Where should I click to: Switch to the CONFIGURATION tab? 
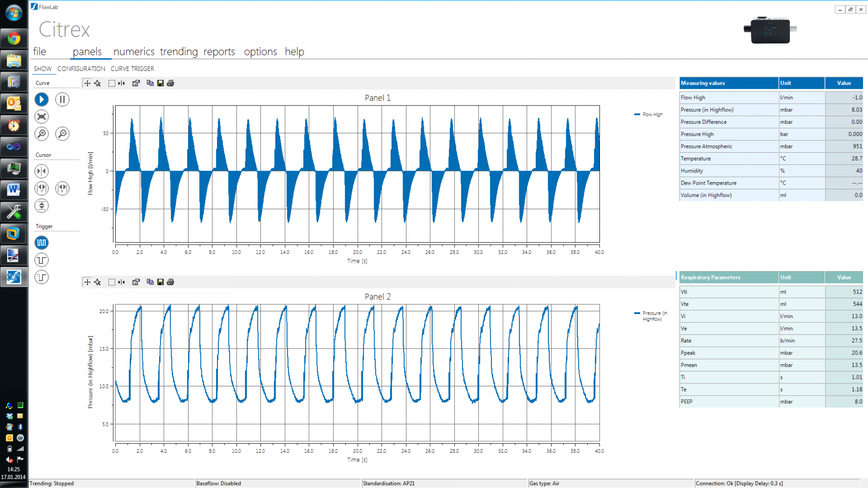[x=81, y=68]
